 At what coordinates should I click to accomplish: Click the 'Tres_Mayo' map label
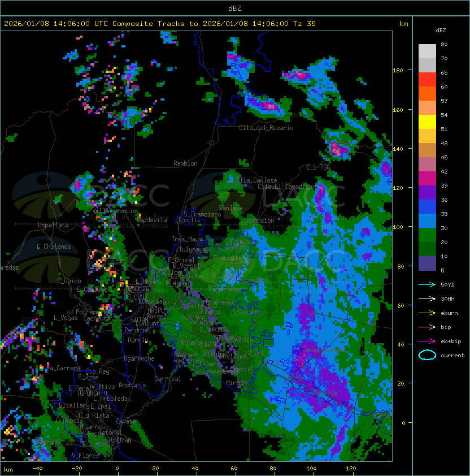click(x=186, y=239)
